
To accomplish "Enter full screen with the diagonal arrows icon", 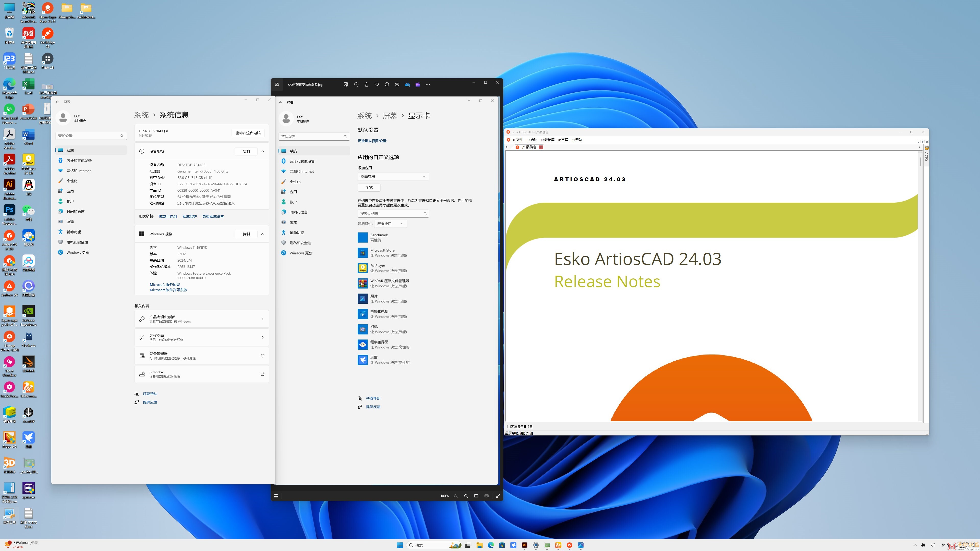I will tap(498, 496).
